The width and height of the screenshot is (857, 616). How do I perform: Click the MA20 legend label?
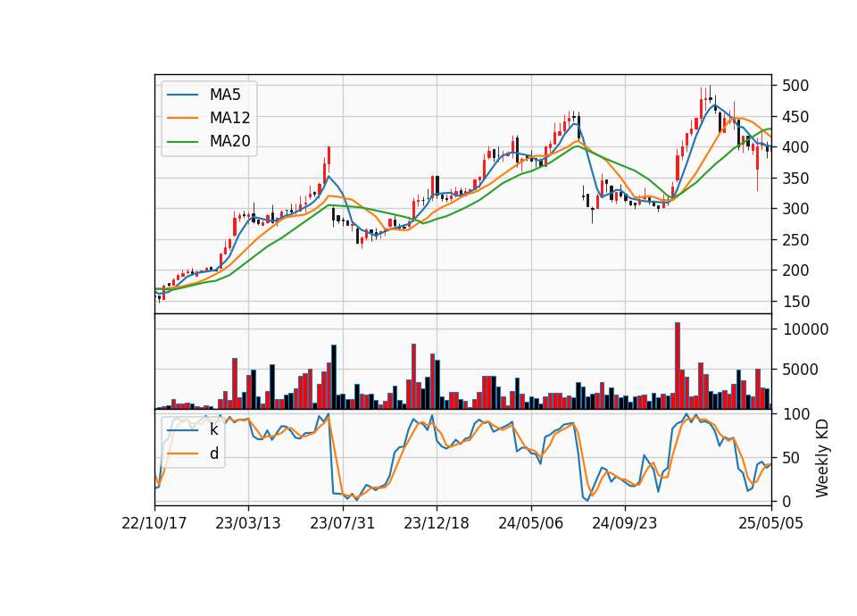(229, 141)
